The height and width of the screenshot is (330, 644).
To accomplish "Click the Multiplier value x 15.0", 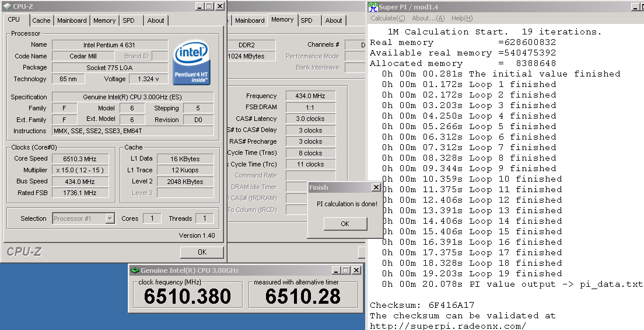I will tap(80, 171).
